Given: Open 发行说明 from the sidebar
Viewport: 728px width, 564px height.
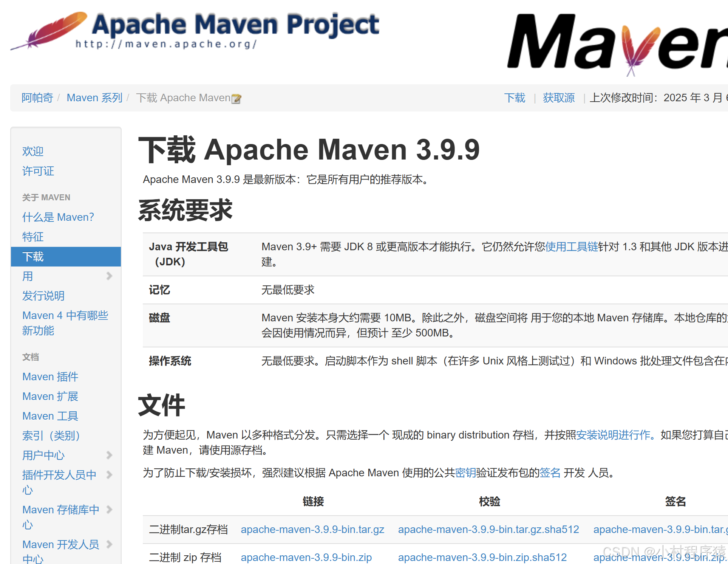Looking at the screenshot, I should pyautogui.click(x=43, y=296).
